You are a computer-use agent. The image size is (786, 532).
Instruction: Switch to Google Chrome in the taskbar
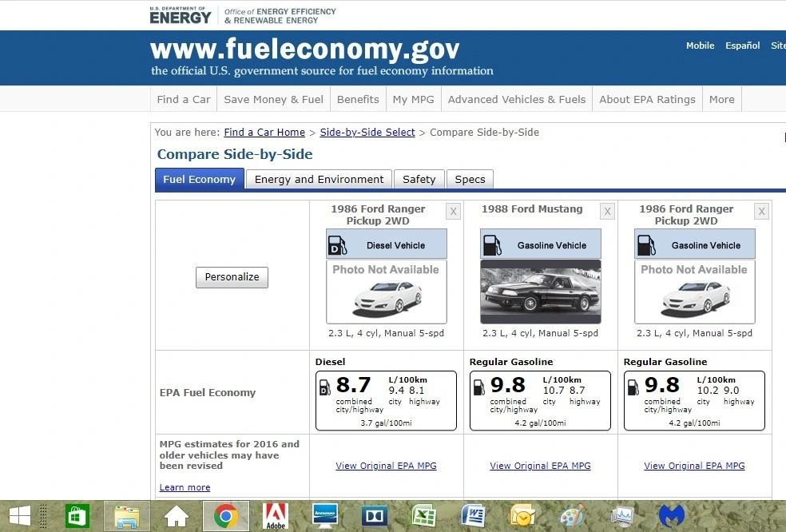225,516
